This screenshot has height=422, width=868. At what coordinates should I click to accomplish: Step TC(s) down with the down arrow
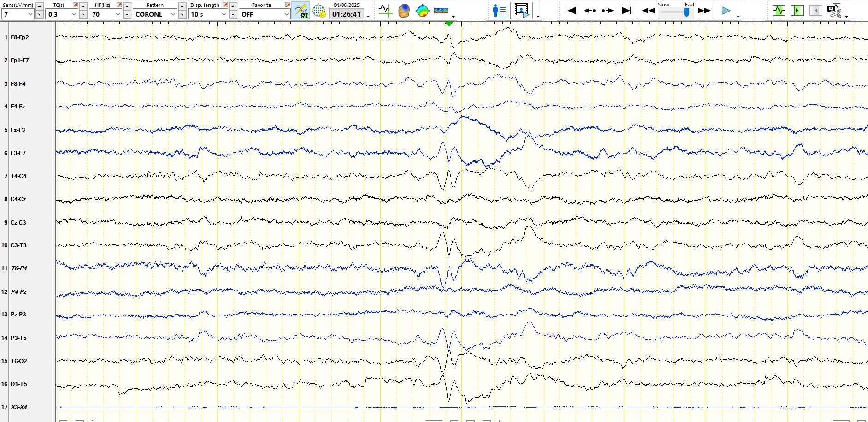pos(83,14)
